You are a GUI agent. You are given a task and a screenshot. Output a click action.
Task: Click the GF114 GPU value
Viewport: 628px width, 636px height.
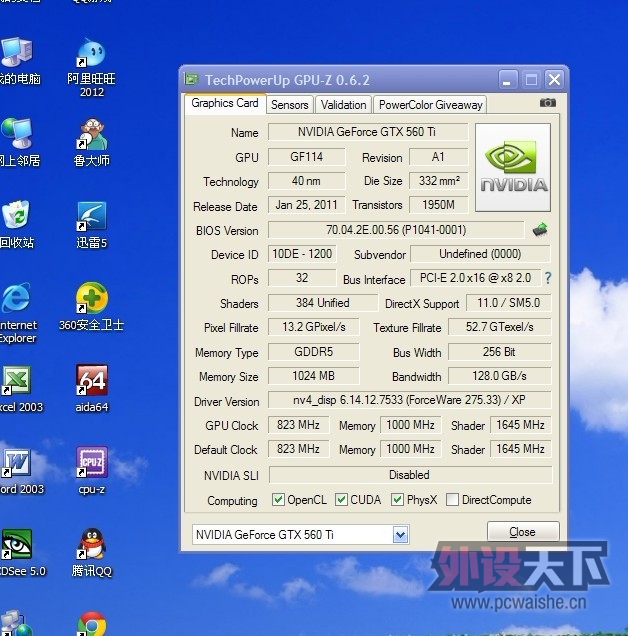[x=307, y=157]
